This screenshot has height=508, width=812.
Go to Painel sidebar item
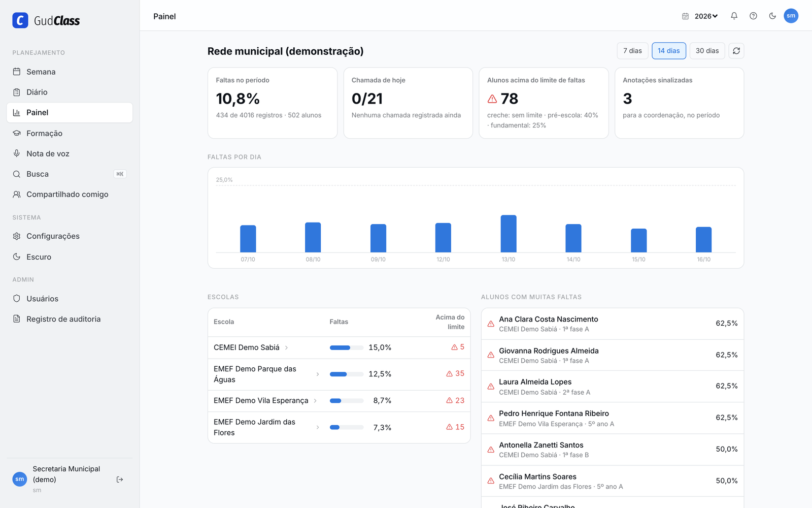[x=70, y=112]
